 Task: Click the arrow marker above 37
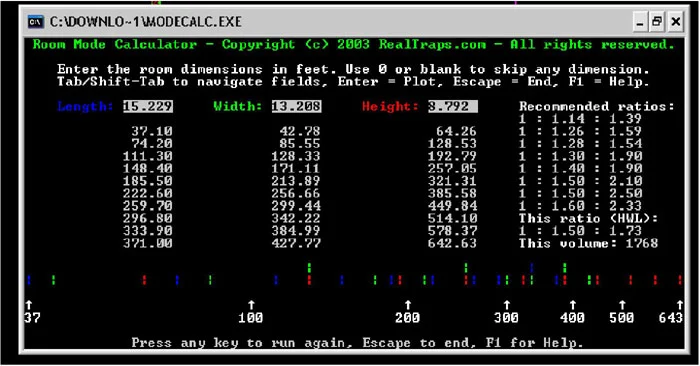(29, 305)
